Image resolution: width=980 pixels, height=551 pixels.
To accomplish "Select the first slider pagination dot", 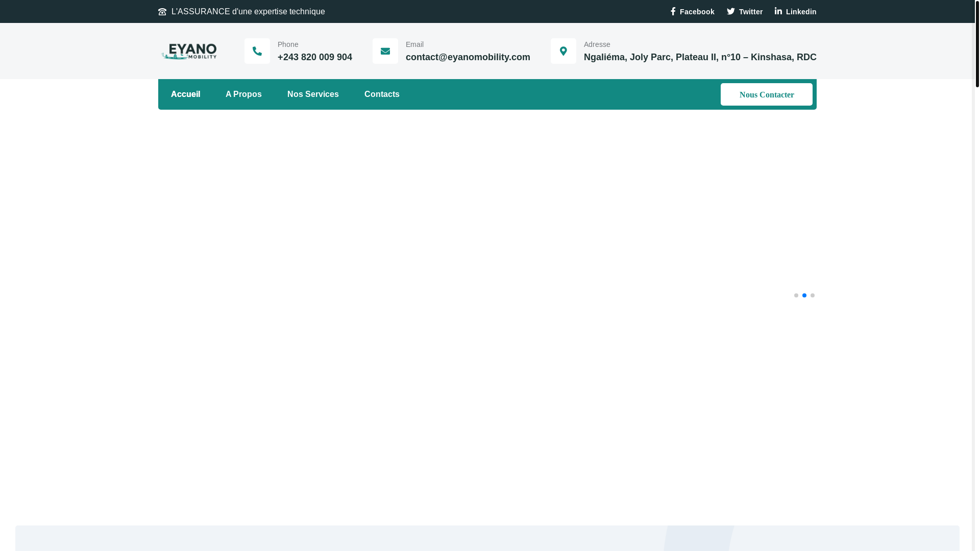I will click(796, 295).
